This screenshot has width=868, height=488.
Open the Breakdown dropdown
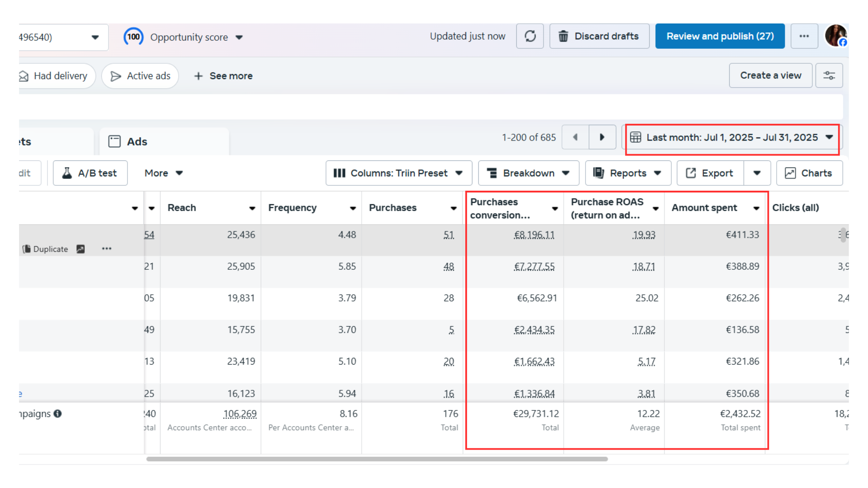coord(528,173)
